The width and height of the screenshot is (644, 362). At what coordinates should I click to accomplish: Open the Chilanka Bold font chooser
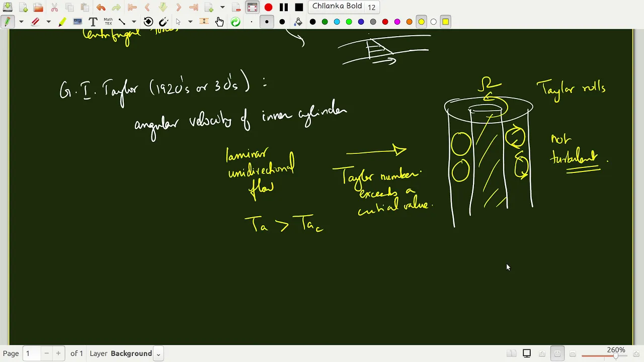click(x=344, y=7)
